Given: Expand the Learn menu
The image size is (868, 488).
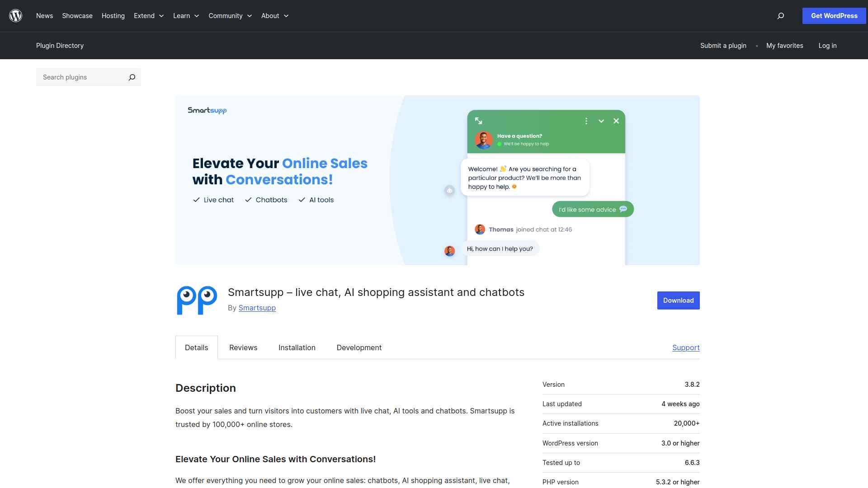Looking at the screenshot, I should click(x=186, y=16).
